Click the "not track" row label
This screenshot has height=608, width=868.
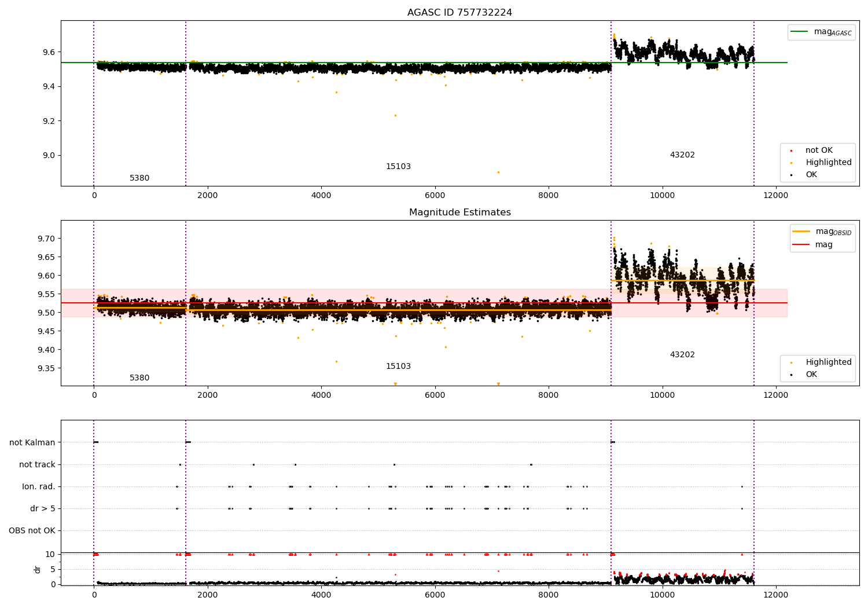(x=37, y=465)
